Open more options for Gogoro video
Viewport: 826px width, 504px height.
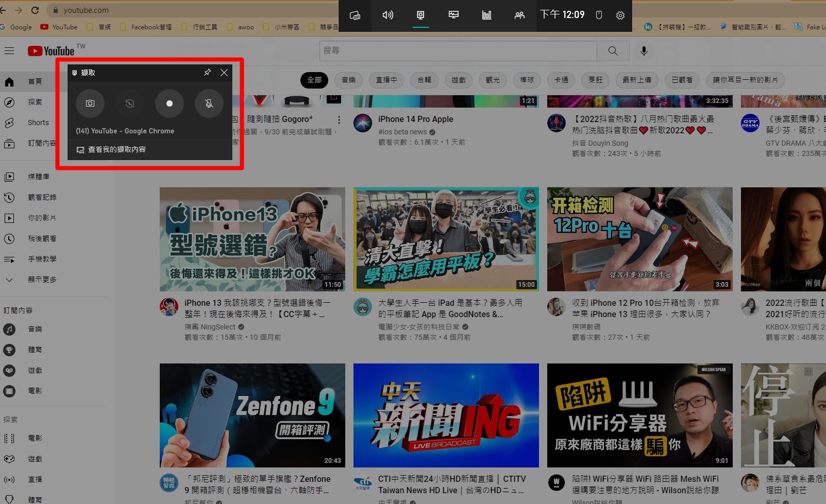pos(339,120)
